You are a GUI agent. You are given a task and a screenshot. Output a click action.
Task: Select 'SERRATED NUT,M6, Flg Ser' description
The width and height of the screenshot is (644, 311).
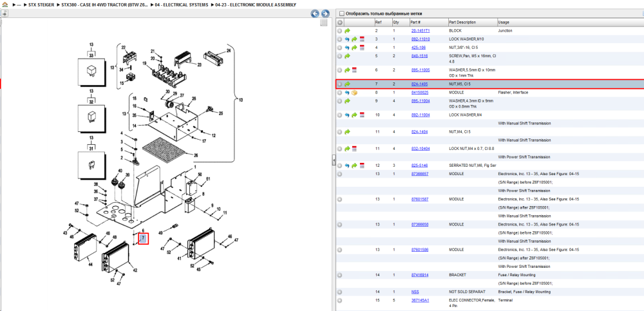tap(473, 165)
